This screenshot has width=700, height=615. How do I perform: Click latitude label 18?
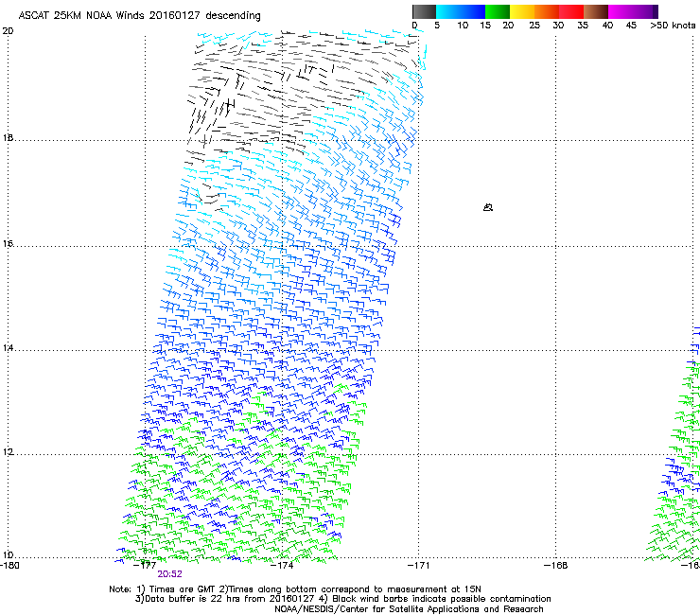coord(8,138)
